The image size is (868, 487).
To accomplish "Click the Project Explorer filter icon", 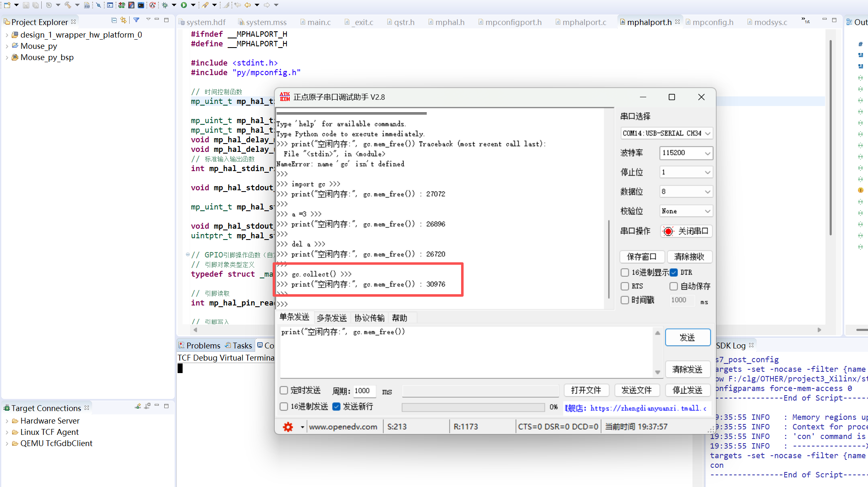I will click(x=136, y=20).
